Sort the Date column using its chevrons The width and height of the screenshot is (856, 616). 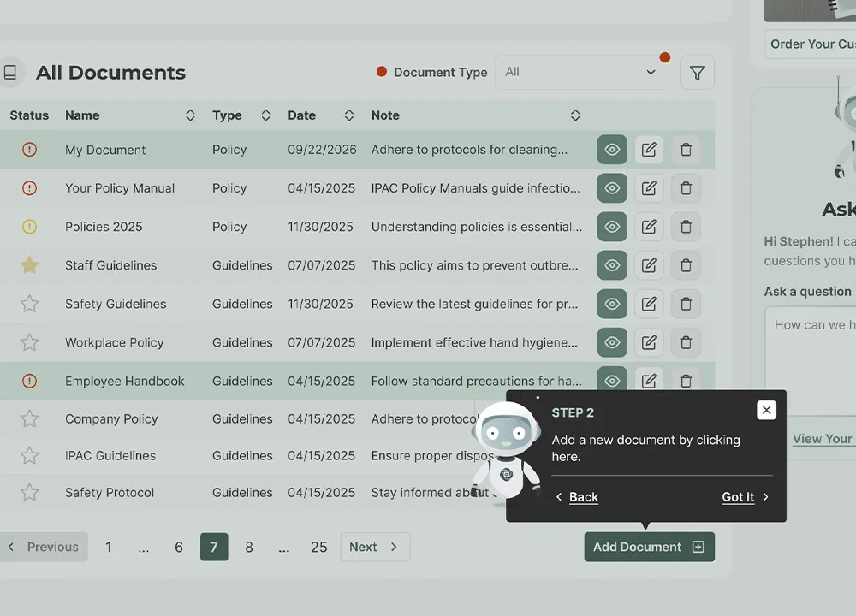(348, 115)
